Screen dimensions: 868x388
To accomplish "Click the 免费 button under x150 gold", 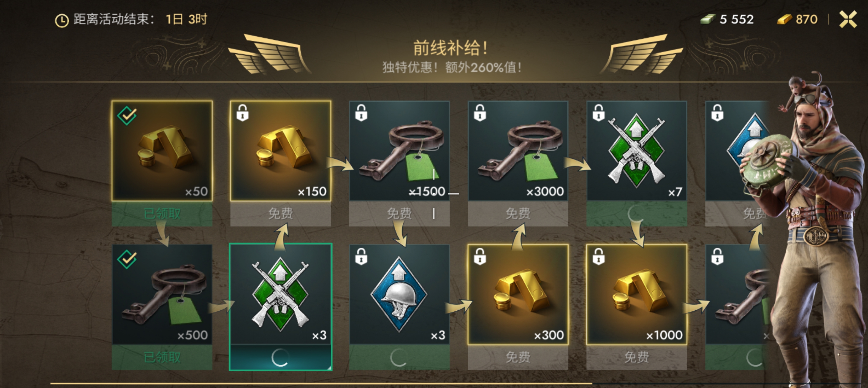I will coord(281,213).
